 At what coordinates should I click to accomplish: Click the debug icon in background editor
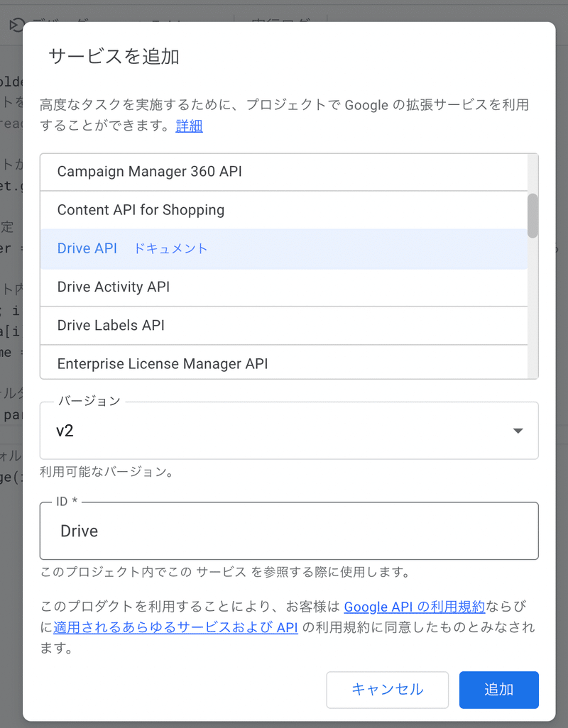click(16, 25)
